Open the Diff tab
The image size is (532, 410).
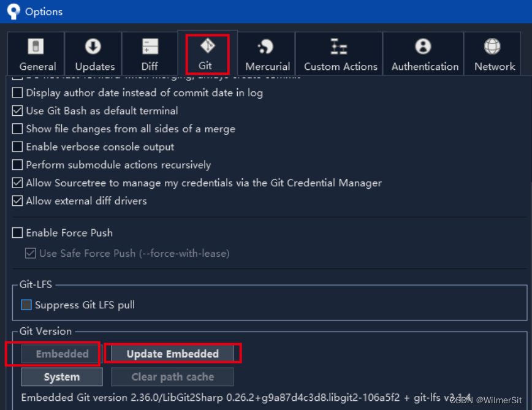pos(150,53)
